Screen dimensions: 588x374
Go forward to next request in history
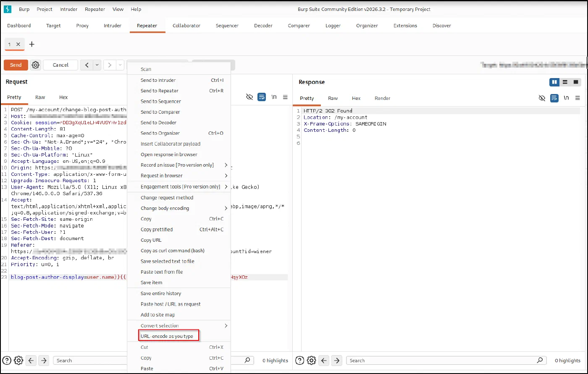pos(110,65)
